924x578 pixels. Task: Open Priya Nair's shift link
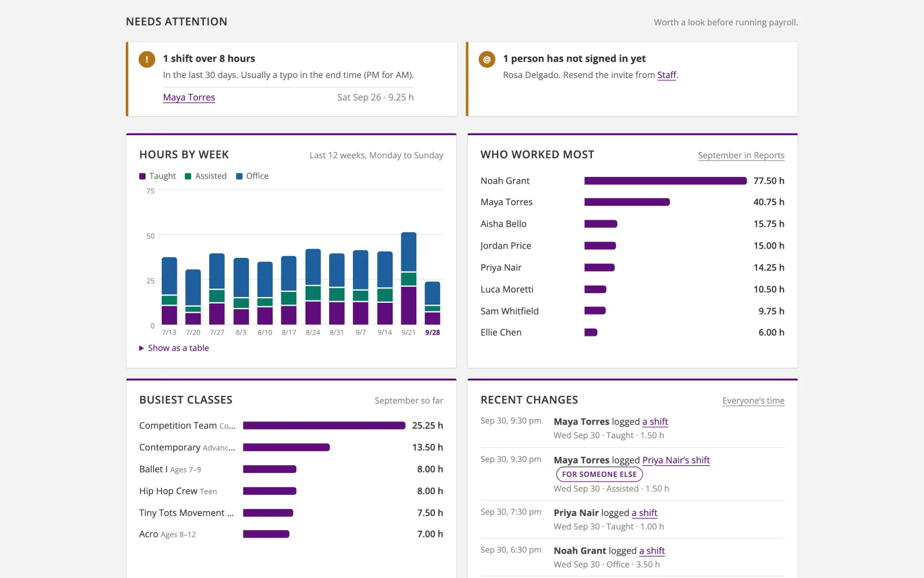pos(676,460)
